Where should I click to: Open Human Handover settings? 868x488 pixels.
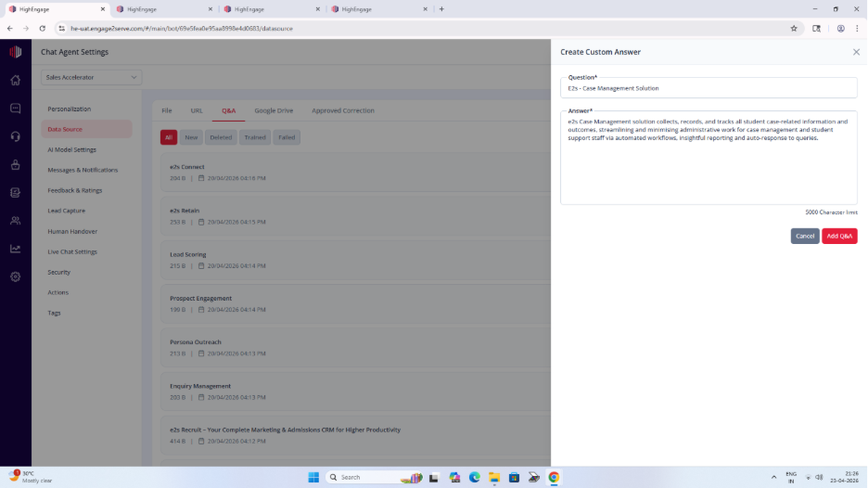(x=72, y=232)
